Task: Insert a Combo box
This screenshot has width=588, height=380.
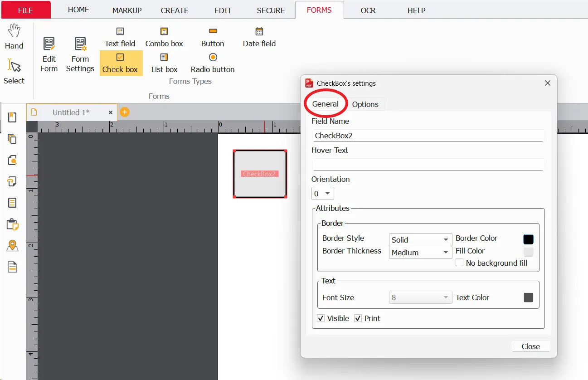Action: click(164, 37)
